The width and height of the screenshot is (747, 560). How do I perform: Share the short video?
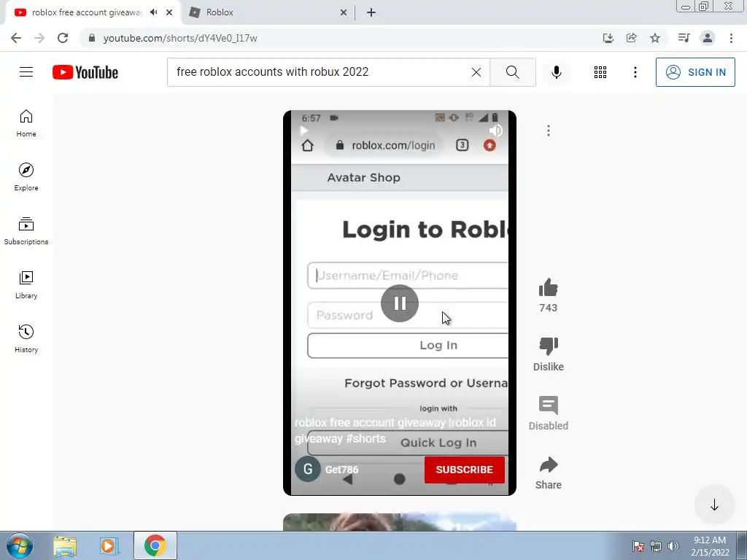click(549, 464)
